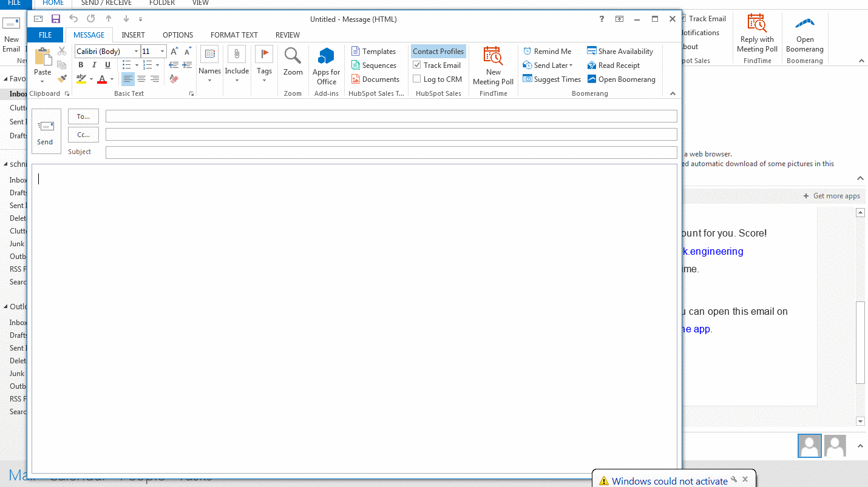The height and width of the screenshot is (487, 868).
Task: Enable the Log to CRM checkbox
Action: click(x=417, y=79)
